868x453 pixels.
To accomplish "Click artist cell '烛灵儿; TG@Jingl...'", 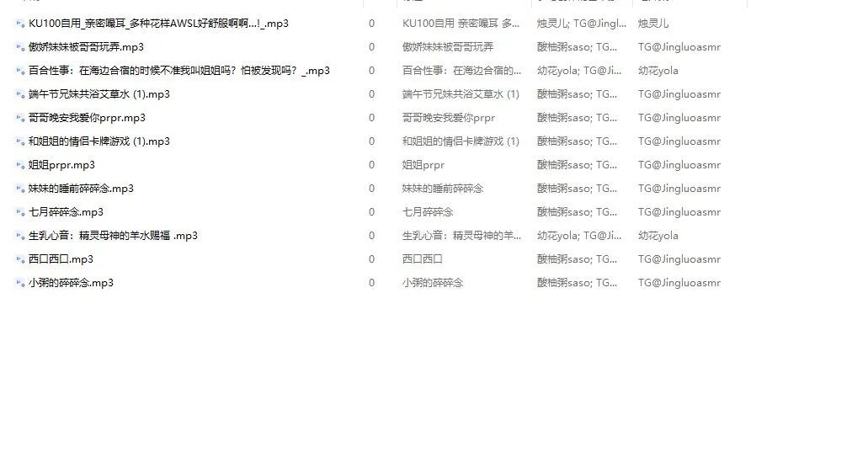I will (x=581, y=24).
